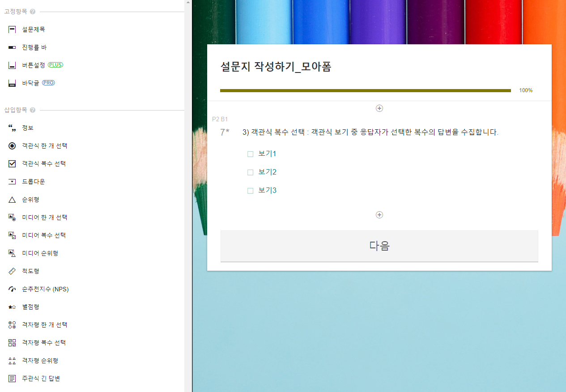
Task: Insert 미디어 순위형 icon
Action: coord(12,253)
